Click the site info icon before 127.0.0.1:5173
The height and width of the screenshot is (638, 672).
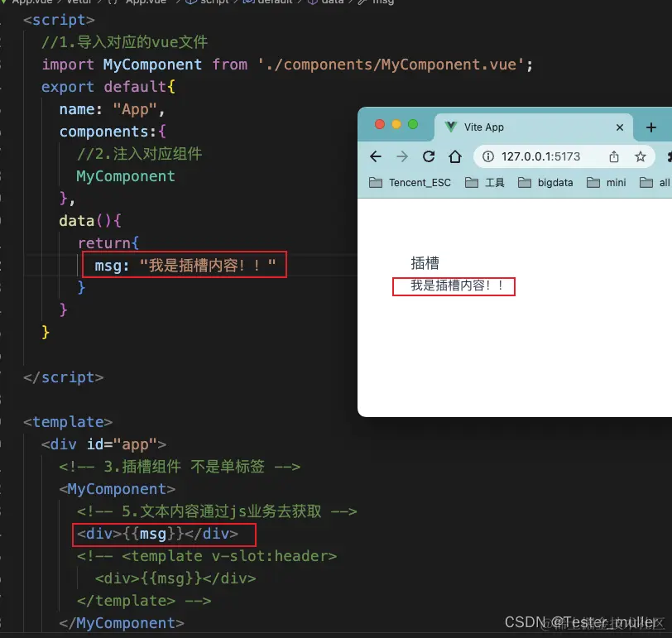tap(488, 156)
